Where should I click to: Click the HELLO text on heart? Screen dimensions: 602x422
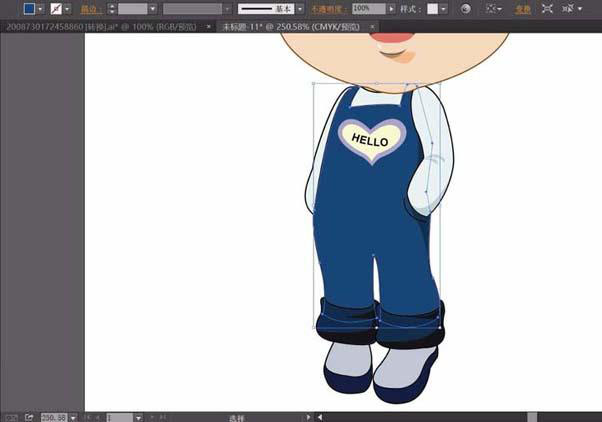[x=370, y=140]
